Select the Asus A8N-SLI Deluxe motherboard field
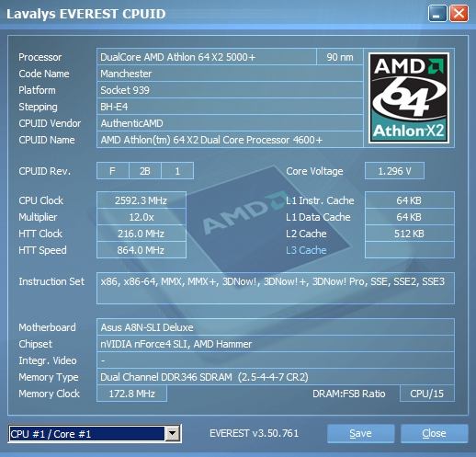The height and width of the screenshot is (457, 476). tap(276, 327)
